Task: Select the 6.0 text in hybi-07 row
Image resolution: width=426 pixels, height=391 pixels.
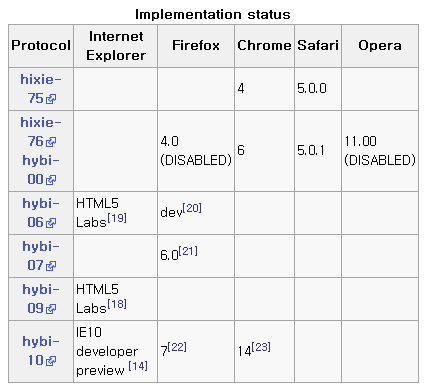Action: click(169, 256)
